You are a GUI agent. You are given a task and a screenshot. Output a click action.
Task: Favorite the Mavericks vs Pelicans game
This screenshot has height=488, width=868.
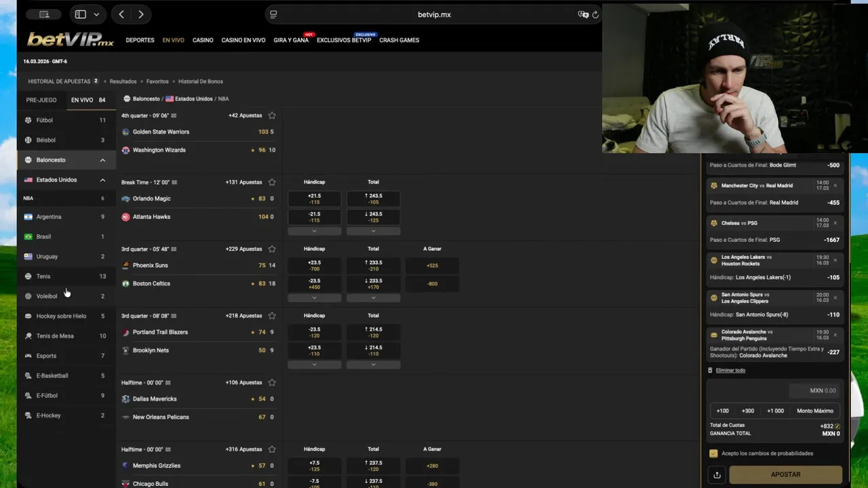(272, 382)
